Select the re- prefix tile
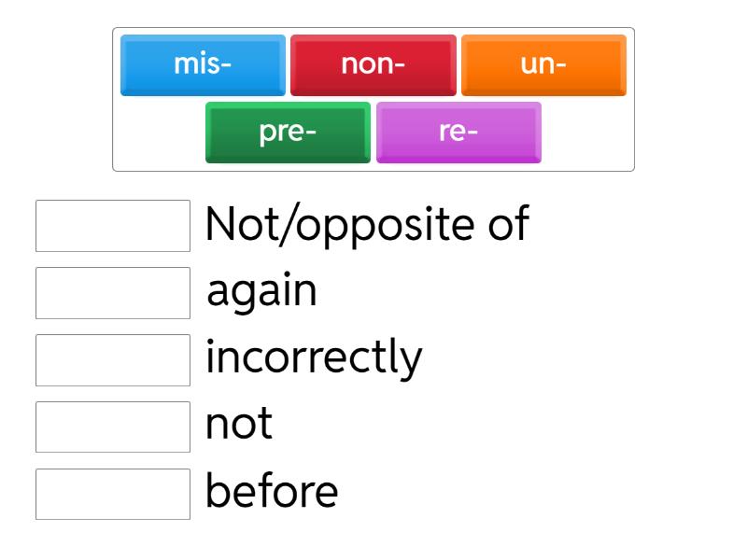This screenshot has height=560, width=747. (x=458, y=133)
